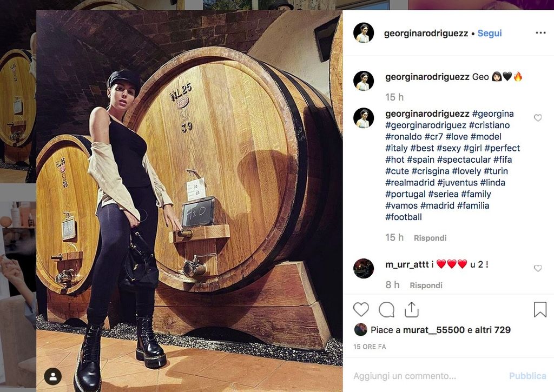This screenshot has width=554, height=392.
Task: Open the #juventus hashtag
Action: pos(457,183)
